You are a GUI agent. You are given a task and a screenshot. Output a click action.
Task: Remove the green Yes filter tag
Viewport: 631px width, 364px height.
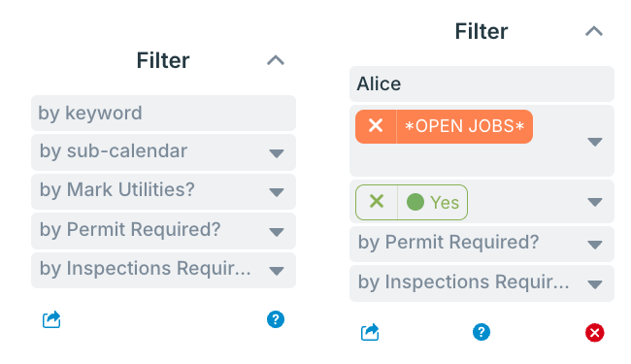click(x=377, y=202)
